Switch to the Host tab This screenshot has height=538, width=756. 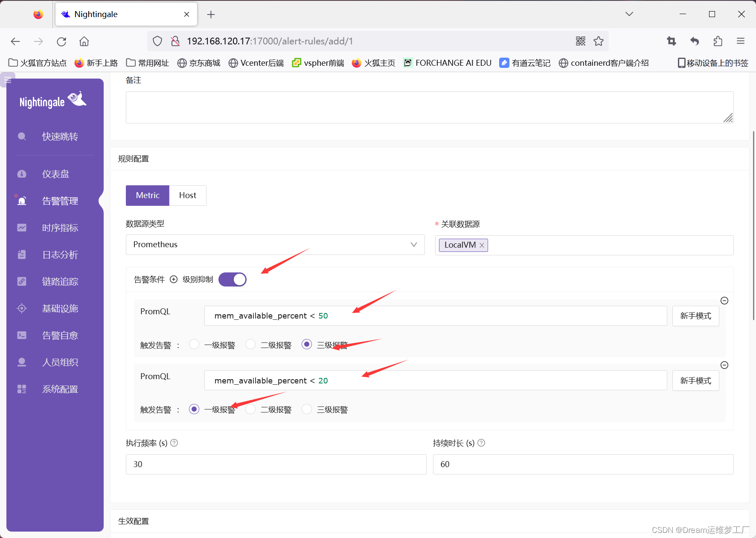click(x=188, y=195)
